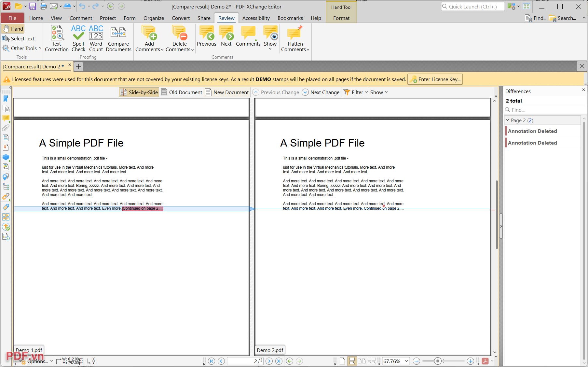Open Word Count tool
This screenshot has width=588, height=367.
point(96,38)
